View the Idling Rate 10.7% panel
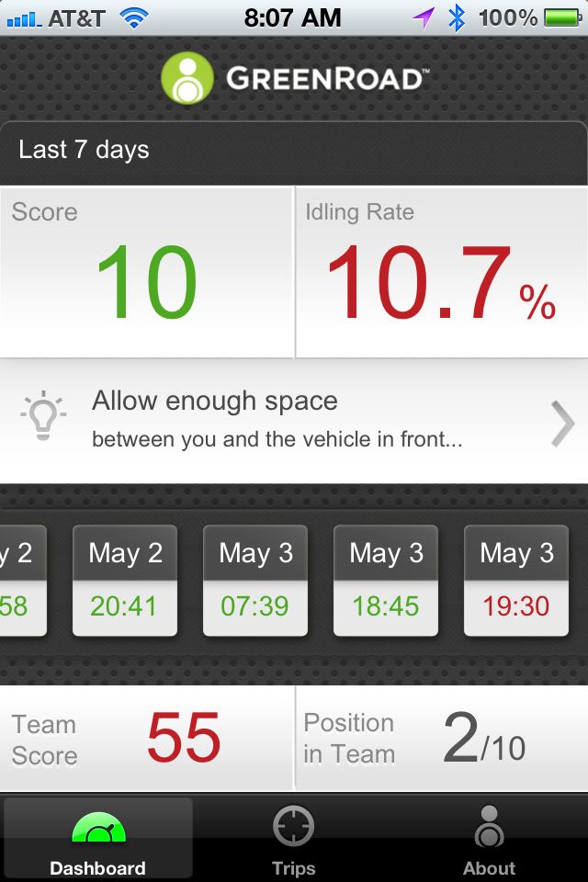The image size is (588, 882). tap(442, 272)
